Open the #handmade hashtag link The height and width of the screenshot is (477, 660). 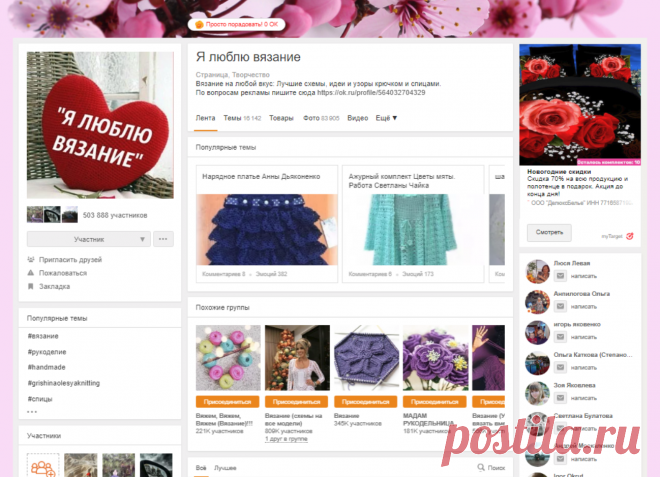coord(46,366)
